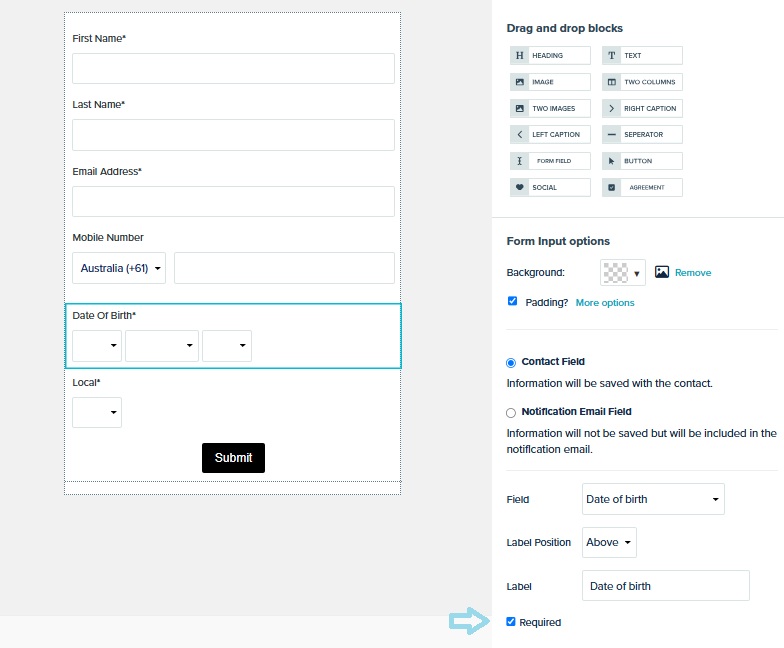
Task: Open the More options link
Action: click(604, 302)
